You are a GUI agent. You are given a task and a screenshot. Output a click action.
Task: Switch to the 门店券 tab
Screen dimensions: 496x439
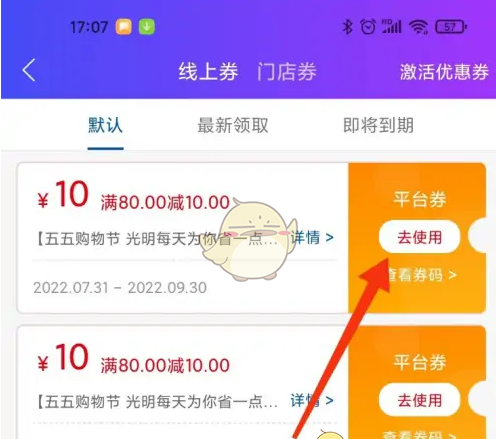[287, 71]
